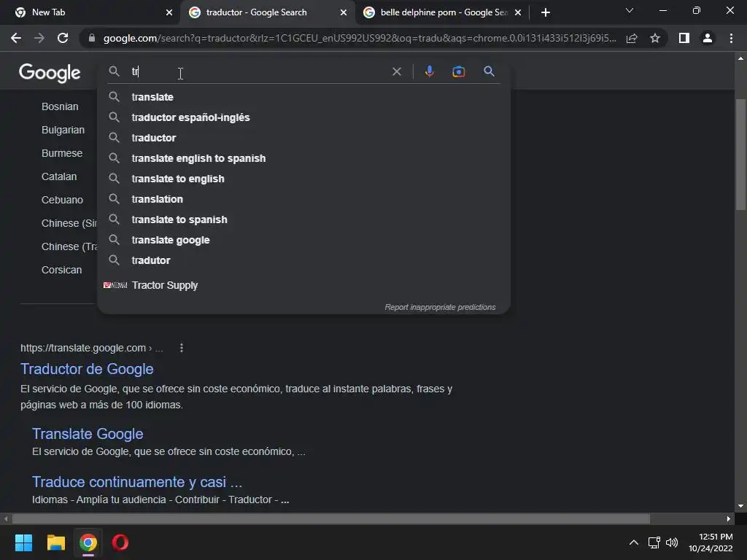Open a new tab with the plus button
This screenshot has width=747, height=560.
(x=546, y=12)
